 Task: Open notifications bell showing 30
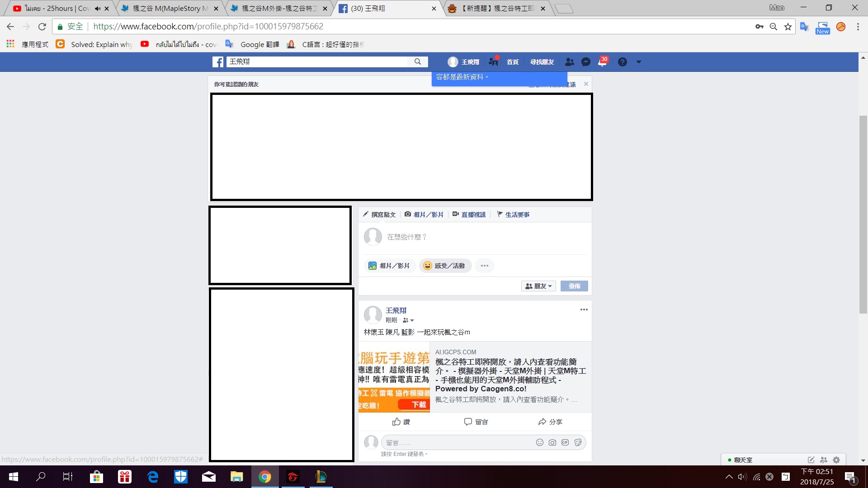coord(602,62)
